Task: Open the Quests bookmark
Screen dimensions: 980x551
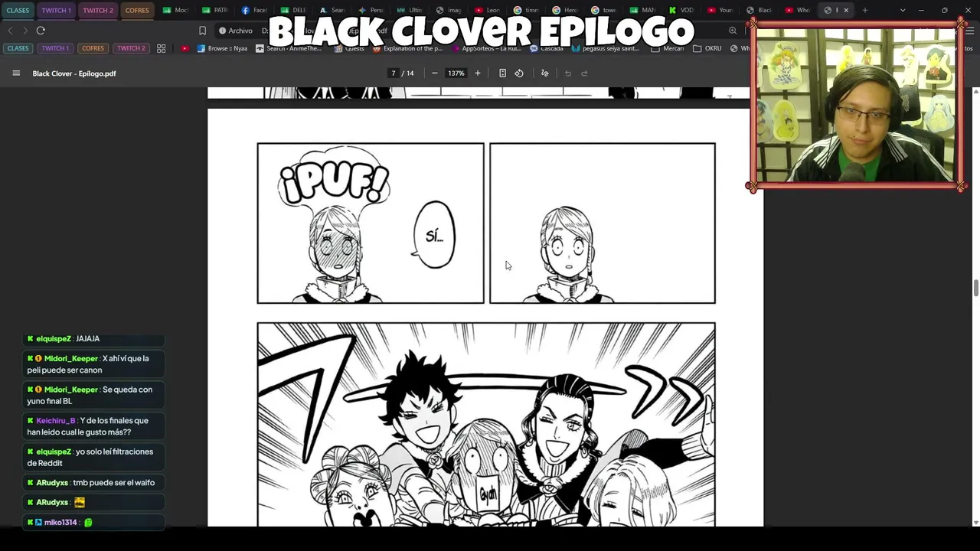Action: (350, 48)
